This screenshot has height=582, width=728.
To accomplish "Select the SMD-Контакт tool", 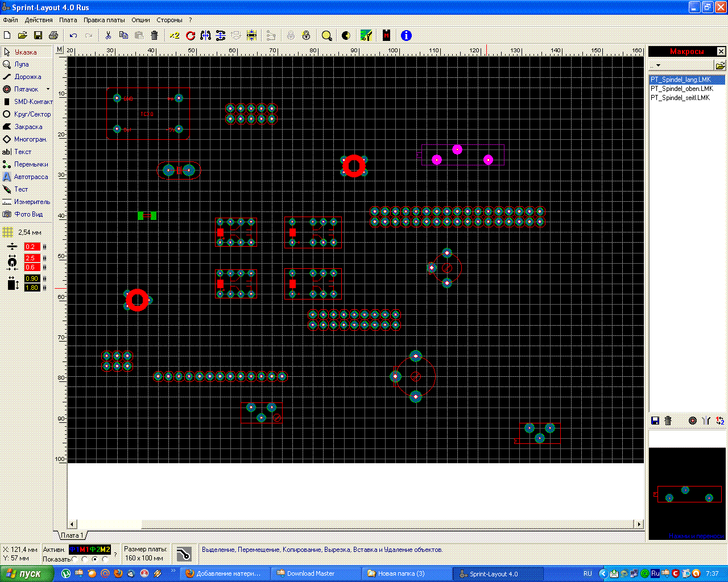I will 27,102.
